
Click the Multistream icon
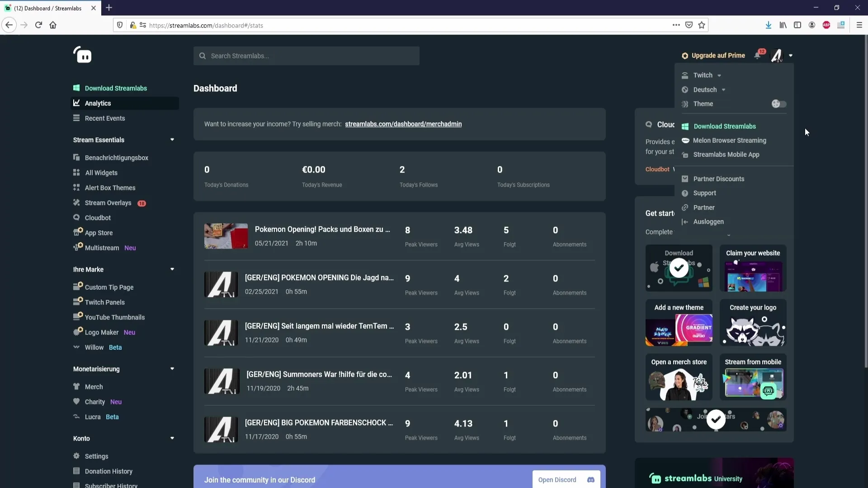click(78, 247)
